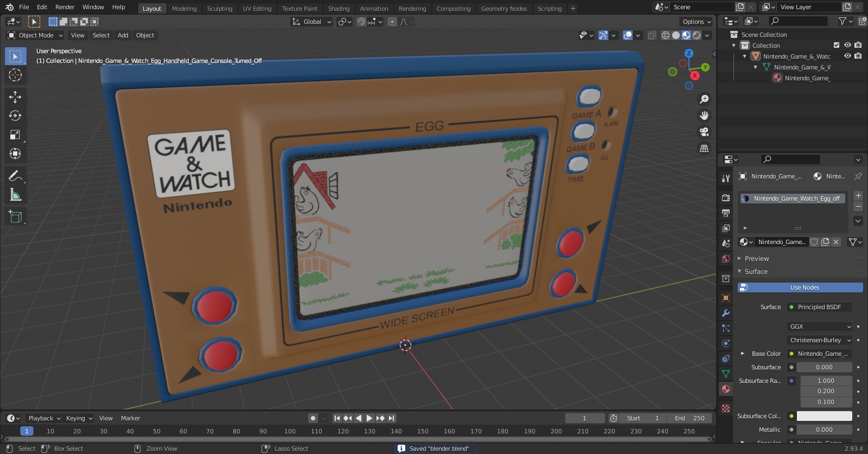Viewport: 868px width, 454px height.
Task: Open the Options dropdown
Action: (697, 22)
